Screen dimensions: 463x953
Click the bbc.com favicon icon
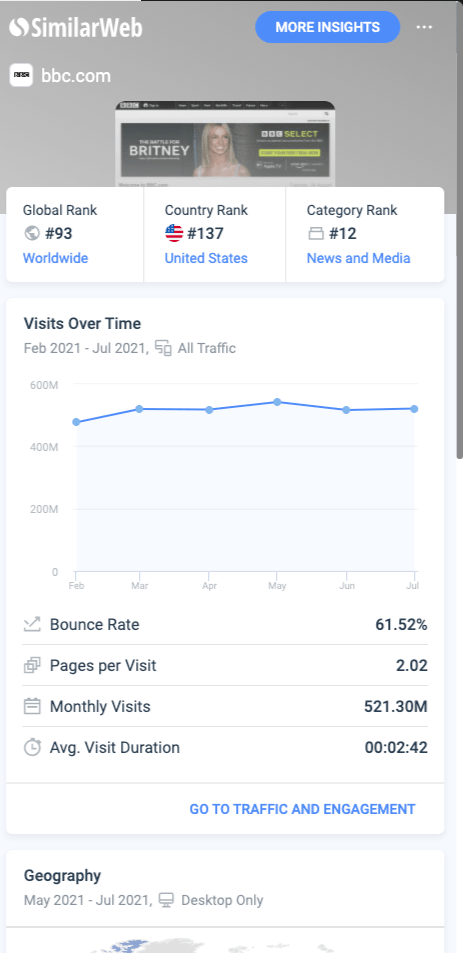click(21, 75)
